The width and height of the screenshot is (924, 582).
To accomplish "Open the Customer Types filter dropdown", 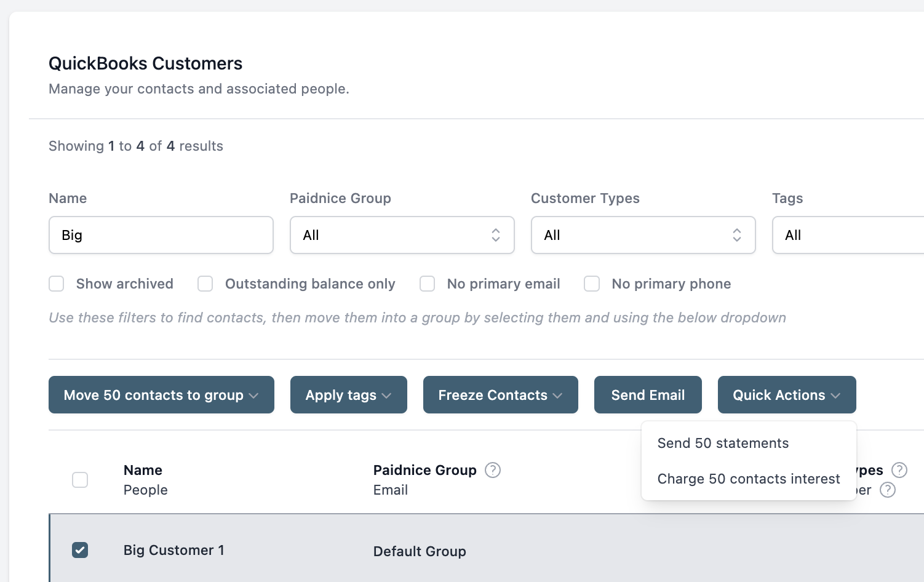I will pyautogui.click(x=643, y=235).
